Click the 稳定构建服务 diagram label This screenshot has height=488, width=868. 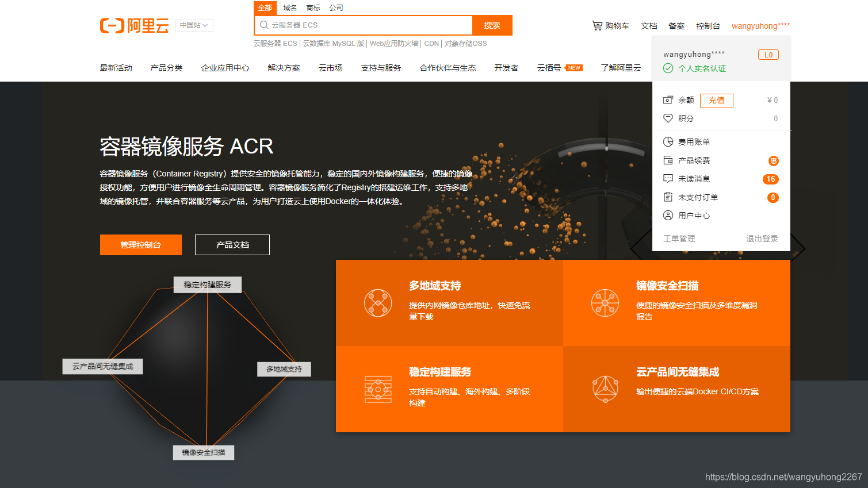pos(208,285)
